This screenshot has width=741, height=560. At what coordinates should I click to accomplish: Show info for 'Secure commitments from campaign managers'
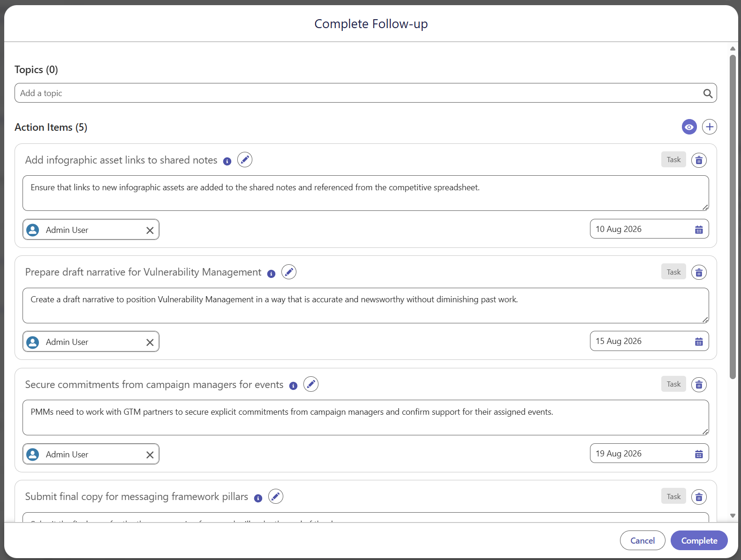pos(293,386)
